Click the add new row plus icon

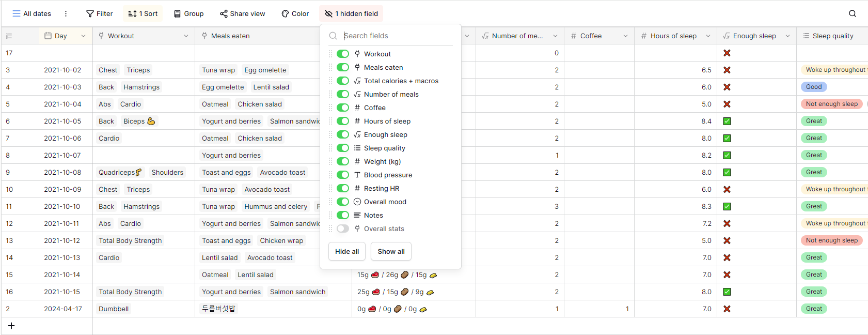[x=11, y=326]
